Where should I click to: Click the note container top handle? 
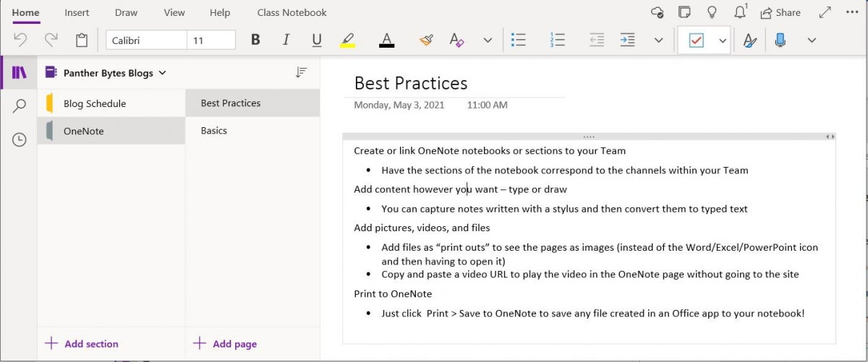click(589, 137)
